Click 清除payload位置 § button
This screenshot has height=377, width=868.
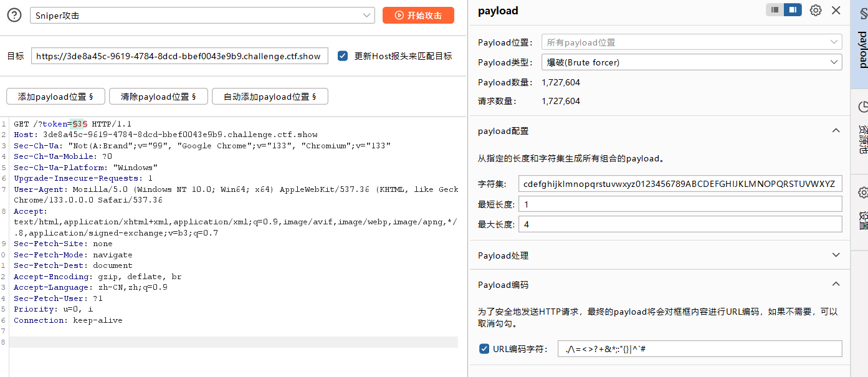tap(158, 97)
